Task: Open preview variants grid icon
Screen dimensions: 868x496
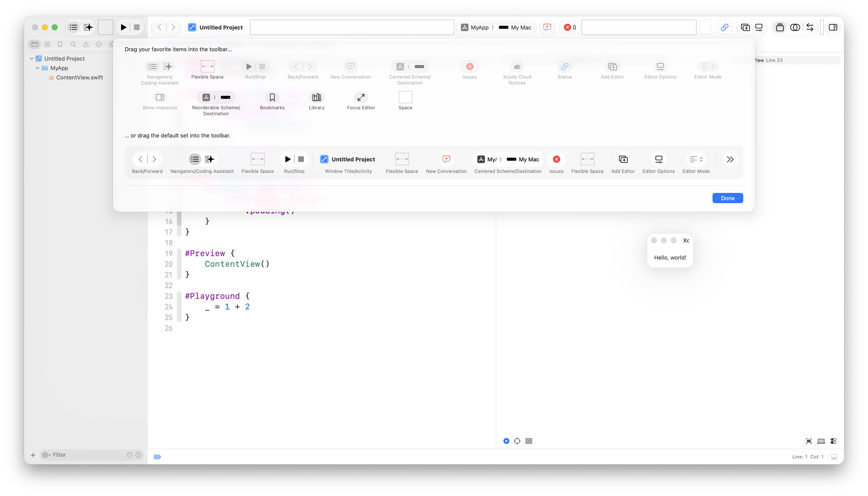Action: click(528, 441)
